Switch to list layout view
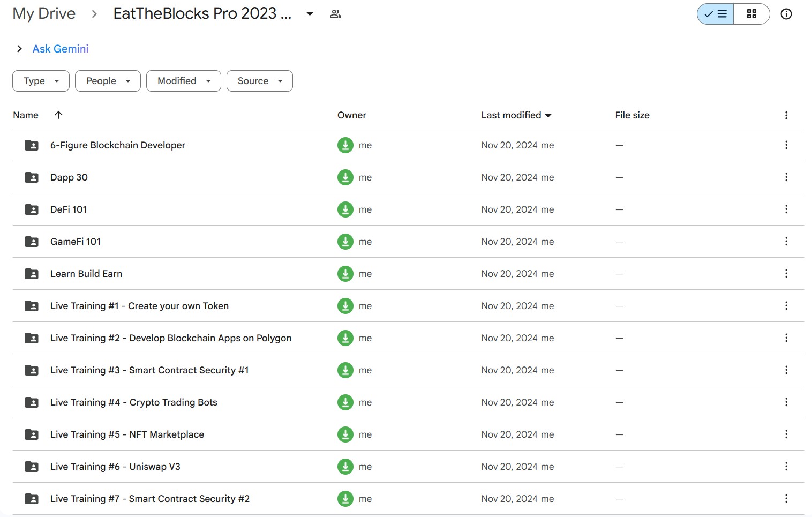 (716, 14)
